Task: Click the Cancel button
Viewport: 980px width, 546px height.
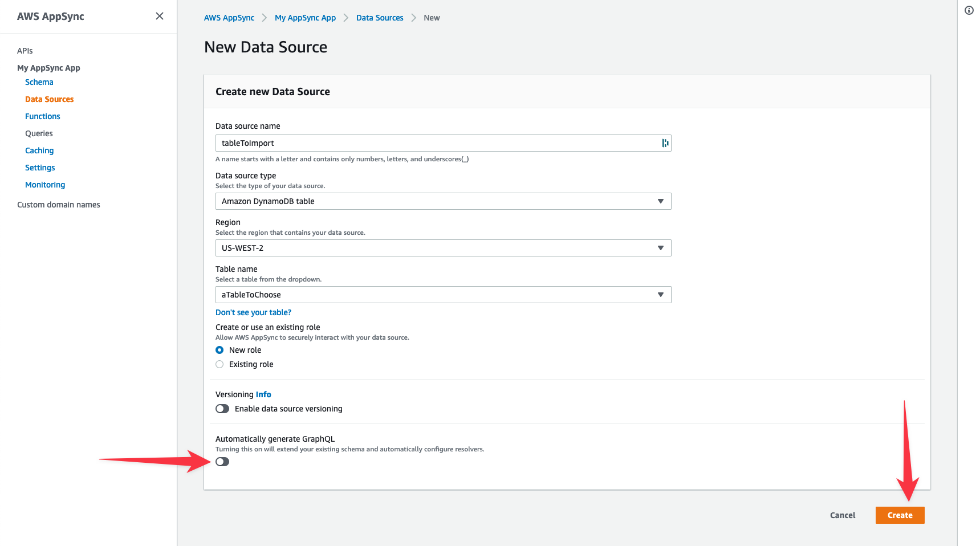Action: point(843,515)
